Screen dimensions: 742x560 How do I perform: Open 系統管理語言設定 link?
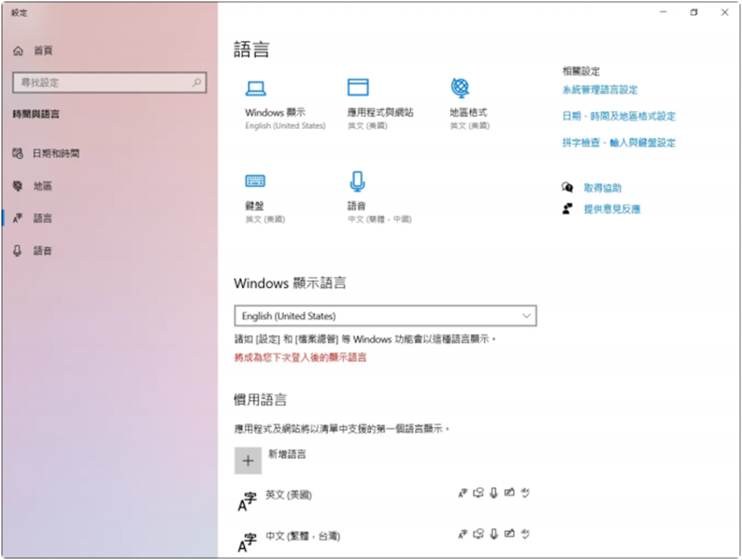599,90
